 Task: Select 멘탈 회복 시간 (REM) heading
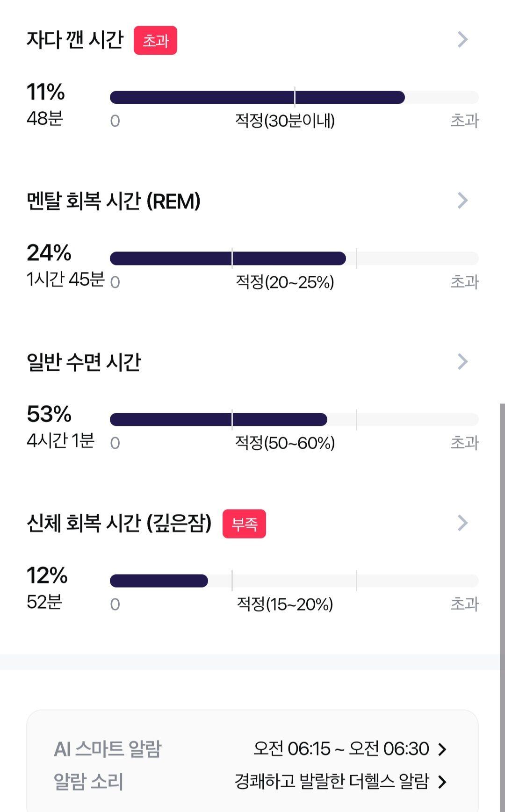click(x=114, y=201)
